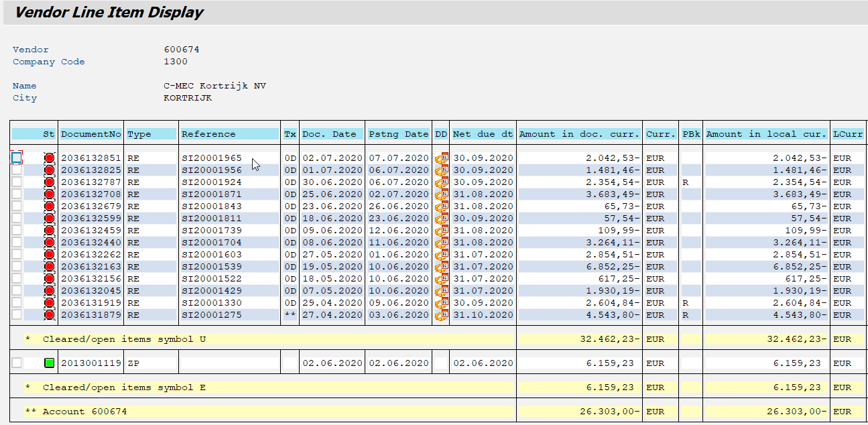The image size is (868, 425).
Task: Mark the checkbox for document 2036131919
Action: (17, 302)
